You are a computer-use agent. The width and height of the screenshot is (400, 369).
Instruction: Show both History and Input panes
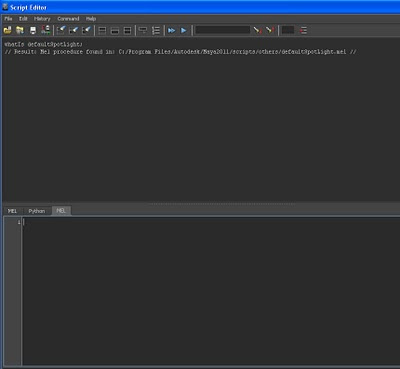[x=127, y=30]
